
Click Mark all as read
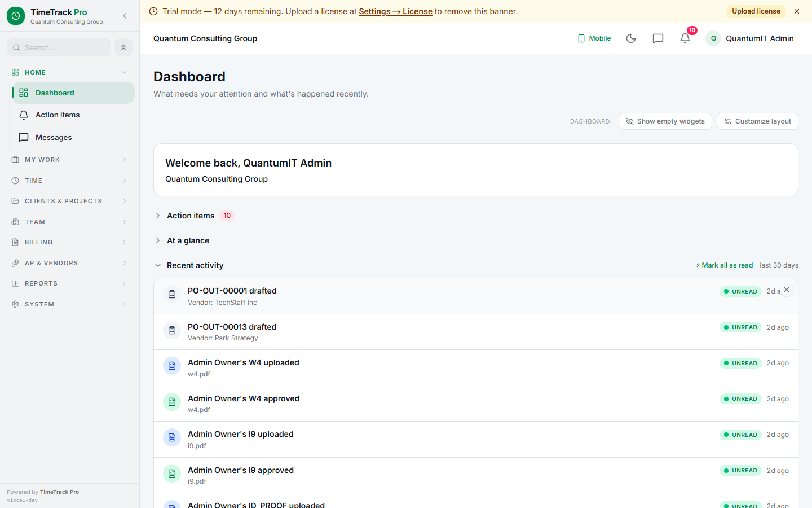tap(723, 265)
